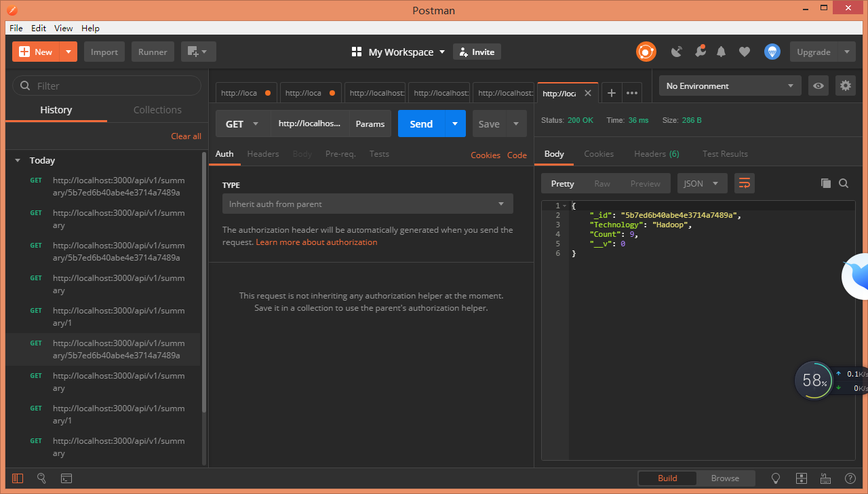Image resolution: width=868 pixels, height=494 pixels.
Task: Click the Postman logo in title bar
Action: (x=12, y=10)
